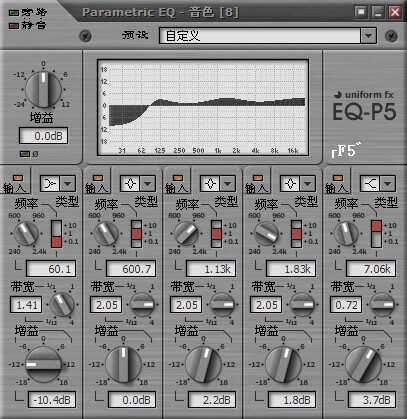Minimize the Parametric EQ window
The width and height of the screenshot is (407, 419).
[x=378, y=12]
